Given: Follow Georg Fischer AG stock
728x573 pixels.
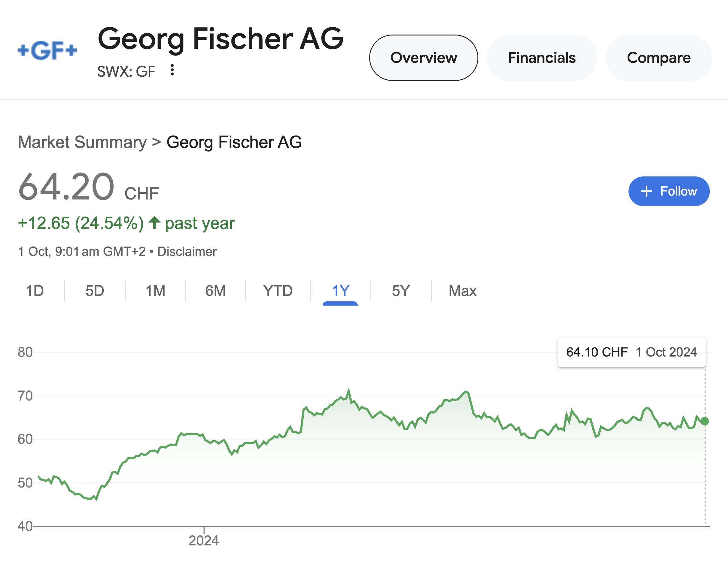Looking at the screenshot, I should point(669,191).
